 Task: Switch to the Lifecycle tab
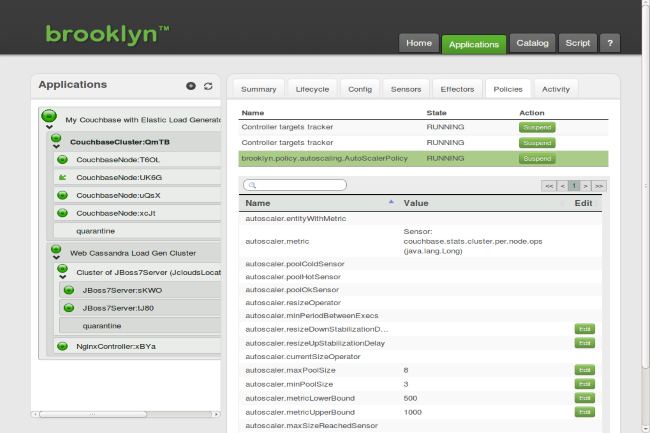tap(312, 89)
